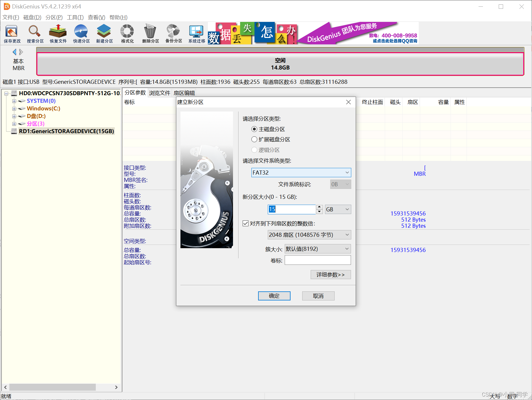Image resolution: width=532 pixels, height=400 pixels.
Task: Open the 2048 扇区 alignment dropdown
Action: coord(309,235)
